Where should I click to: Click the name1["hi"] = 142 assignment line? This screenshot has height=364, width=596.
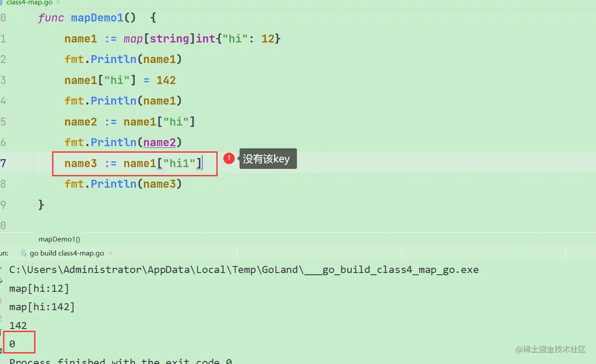coord(120,80)
